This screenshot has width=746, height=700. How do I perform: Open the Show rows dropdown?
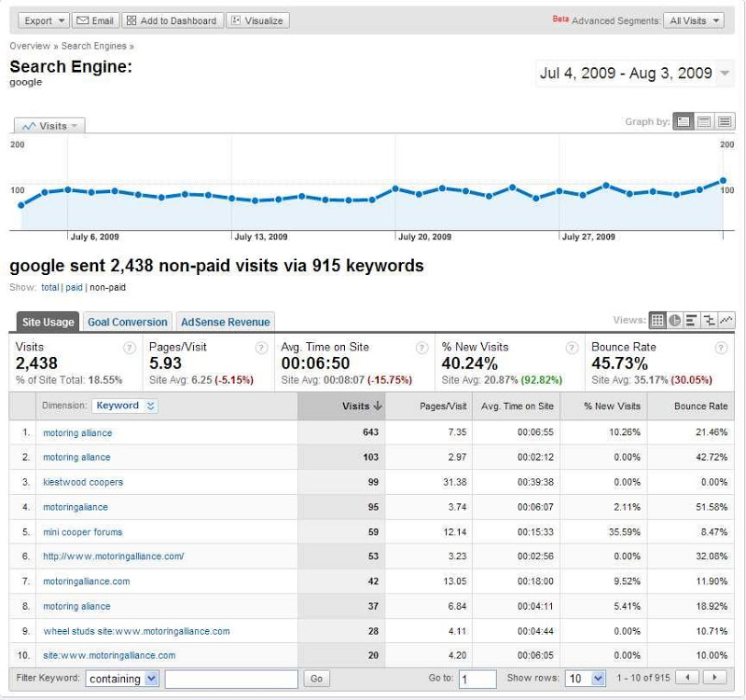pos(585,679)
